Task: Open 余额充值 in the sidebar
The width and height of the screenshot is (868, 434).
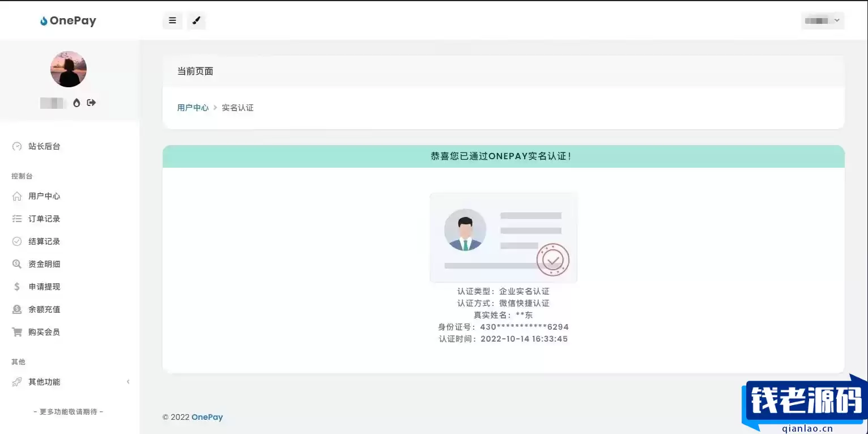Action: (x=44, y=309)
